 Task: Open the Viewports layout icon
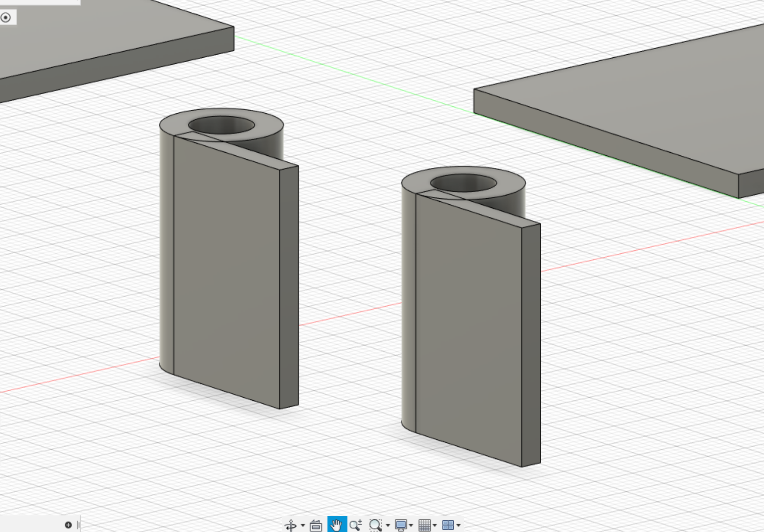coord(448,525)
